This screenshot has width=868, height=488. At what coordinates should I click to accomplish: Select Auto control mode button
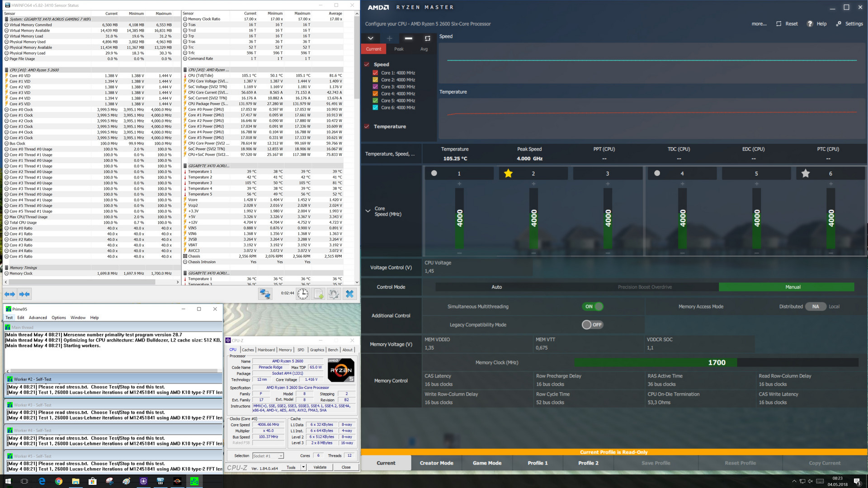[x=496, y=287]
